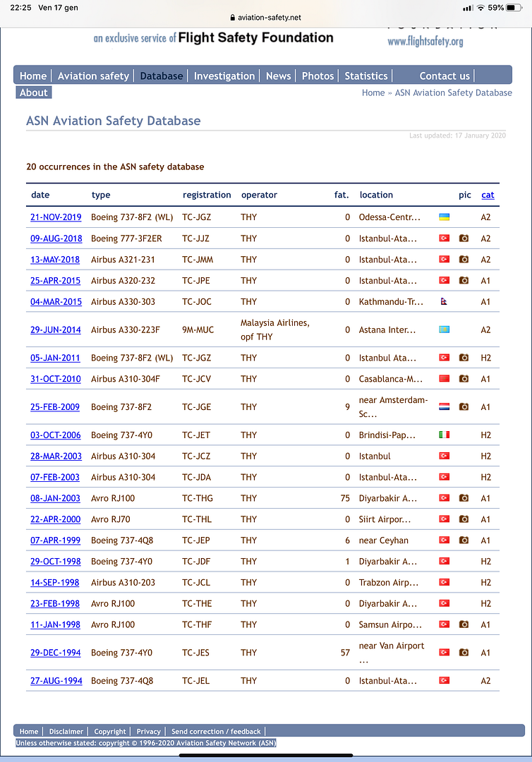This screenshot has width=532, height=762.
Task: Click camera icon in the 11-JAN-1998 Samsun row
Action: click(x=464, y=624)
